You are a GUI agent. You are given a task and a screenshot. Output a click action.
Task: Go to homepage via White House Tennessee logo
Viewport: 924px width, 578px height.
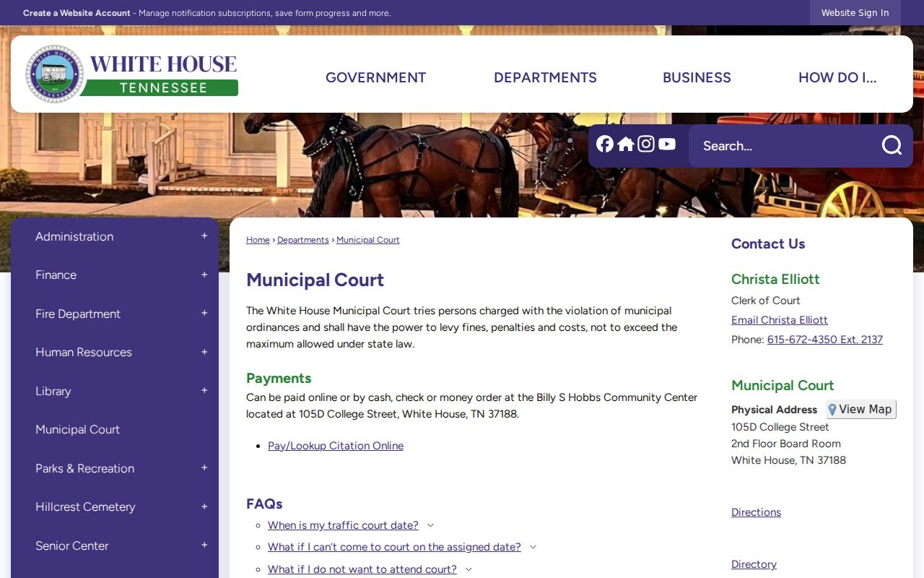pos(131,74)
